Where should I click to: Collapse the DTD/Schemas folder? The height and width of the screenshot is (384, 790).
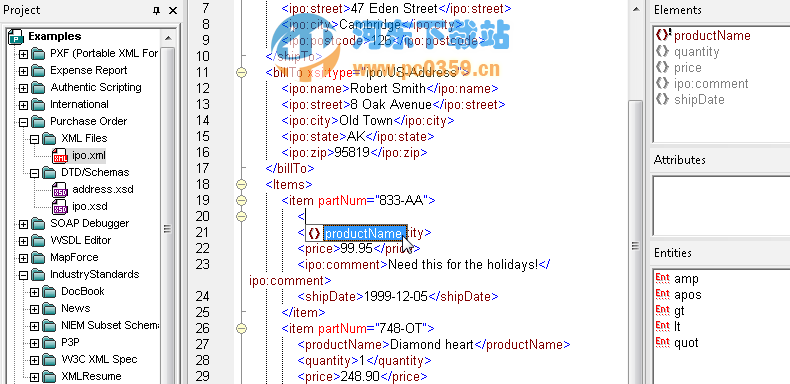(34, 173)
